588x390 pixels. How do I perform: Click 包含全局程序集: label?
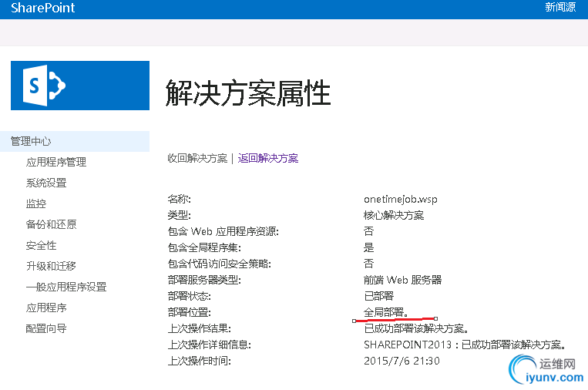pos(204,247)
